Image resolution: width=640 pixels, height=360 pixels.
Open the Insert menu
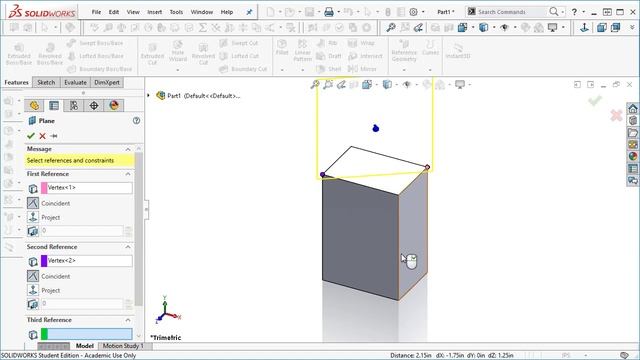coord(155,12)
